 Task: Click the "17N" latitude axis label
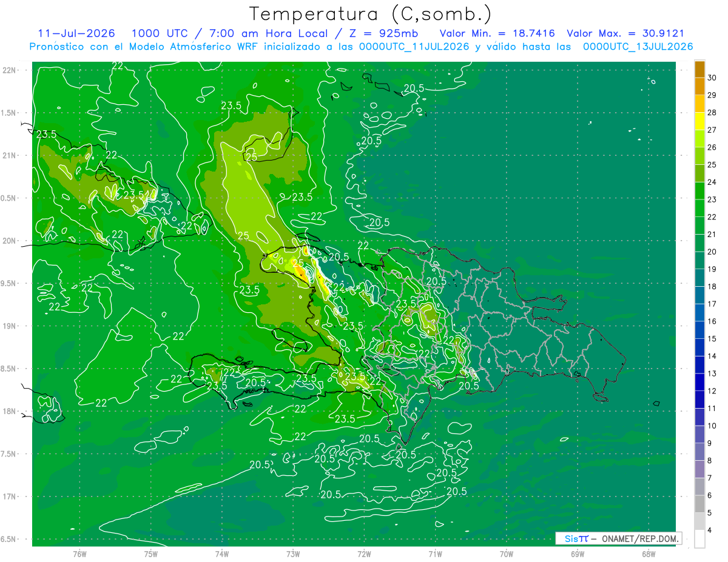pyautogui.click(x=9, y=497)
